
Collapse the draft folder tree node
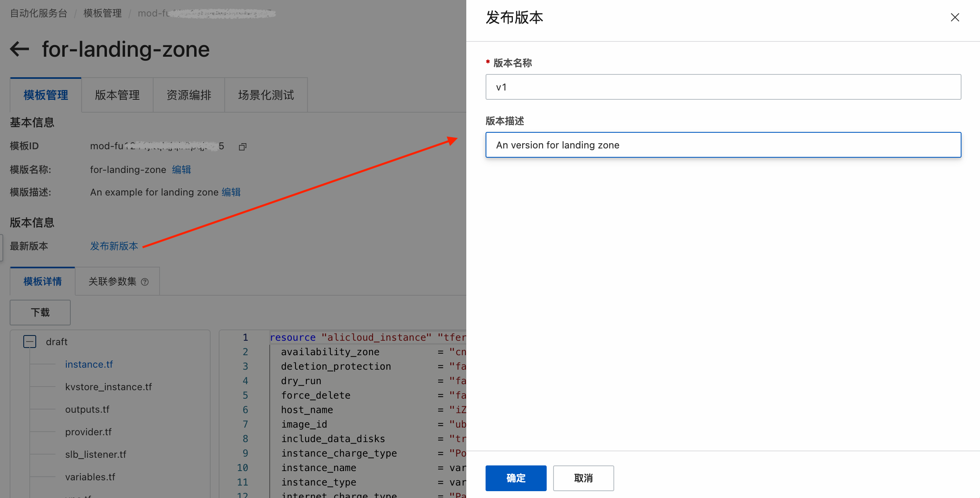pos(30,342)
